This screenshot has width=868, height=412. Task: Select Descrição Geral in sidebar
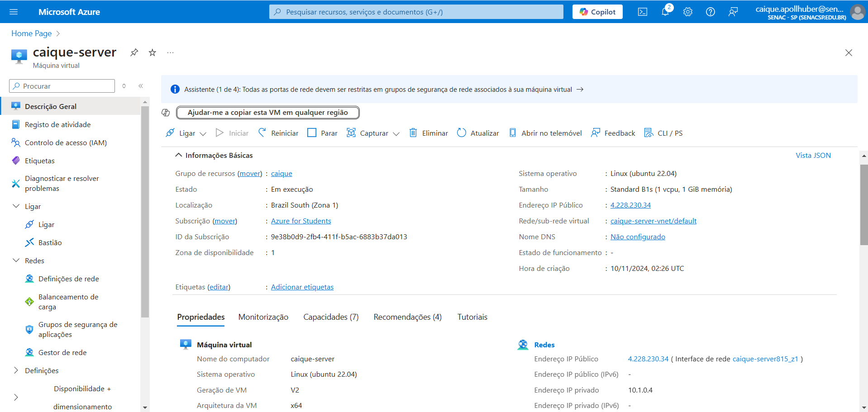pos(70,106)
